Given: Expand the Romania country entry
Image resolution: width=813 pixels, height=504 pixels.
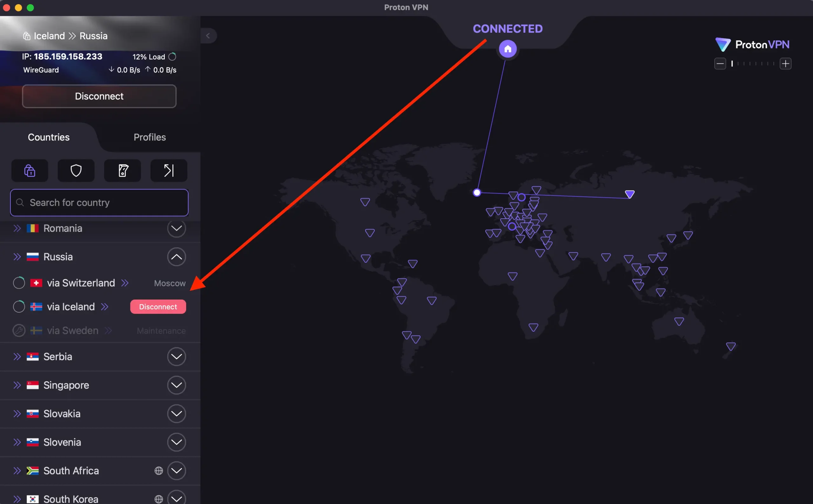Looking at the screenshot, I should (x=177, y=228).
